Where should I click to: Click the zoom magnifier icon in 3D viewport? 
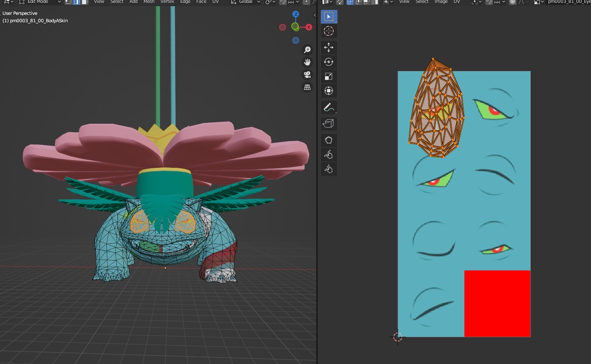coord(307,49)
